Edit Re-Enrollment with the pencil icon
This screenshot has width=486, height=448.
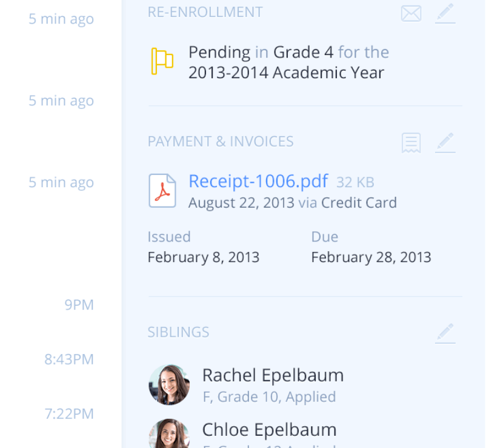445,13
